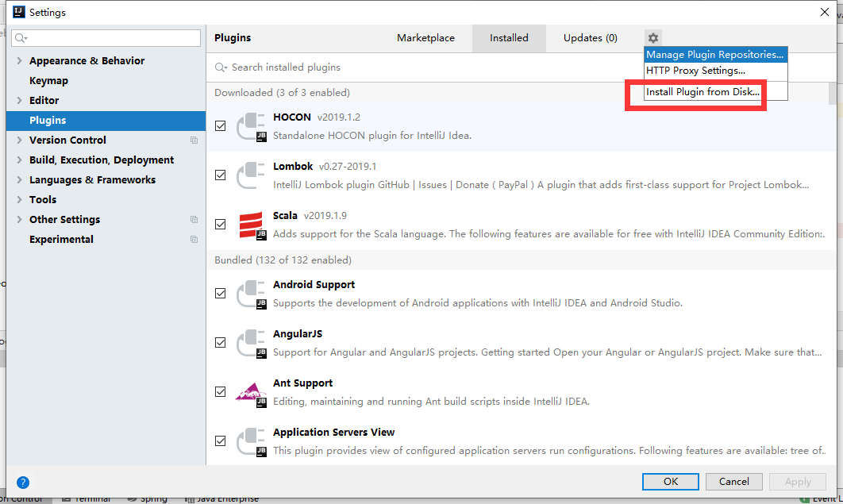Uncheck the AngularJS plugin

click(x=221, y=342)
